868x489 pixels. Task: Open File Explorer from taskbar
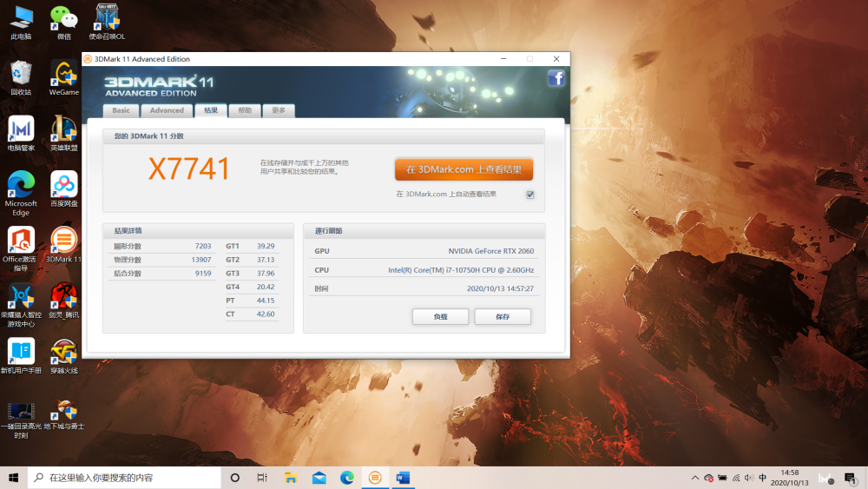(x=291, y=478)
